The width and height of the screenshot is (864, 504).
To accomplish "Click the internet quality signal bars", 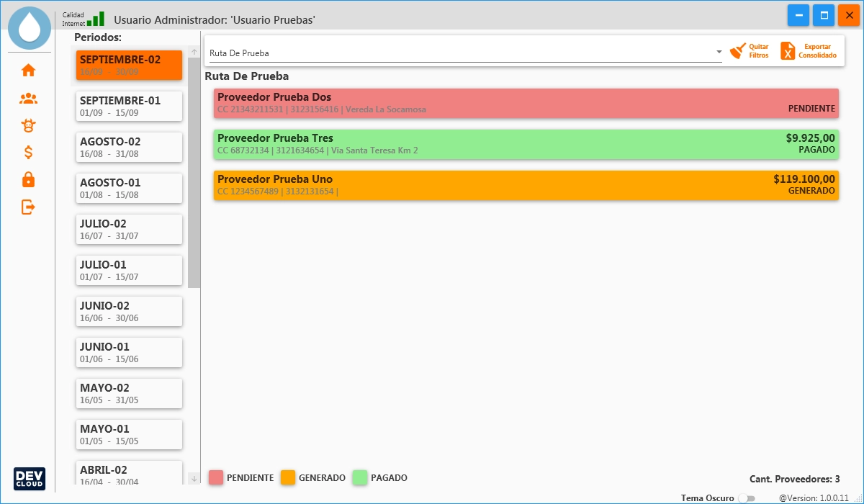I will point(96,19).
